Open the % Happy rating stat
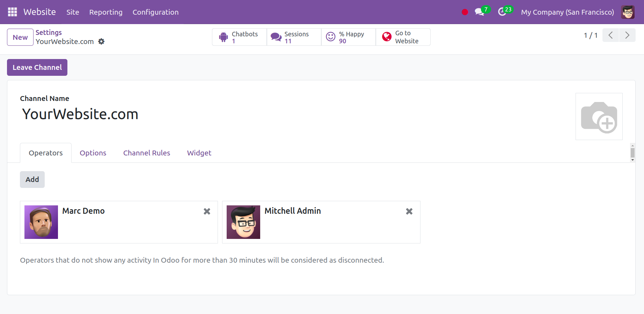Screen dimensions: 644x314 [x=348, y=37]
